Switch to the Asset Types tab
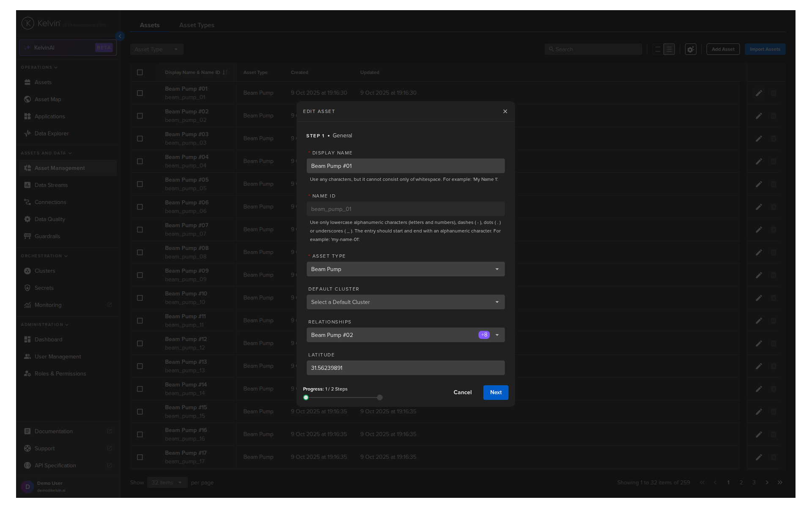The image size is (812, 508). [196, 25]
